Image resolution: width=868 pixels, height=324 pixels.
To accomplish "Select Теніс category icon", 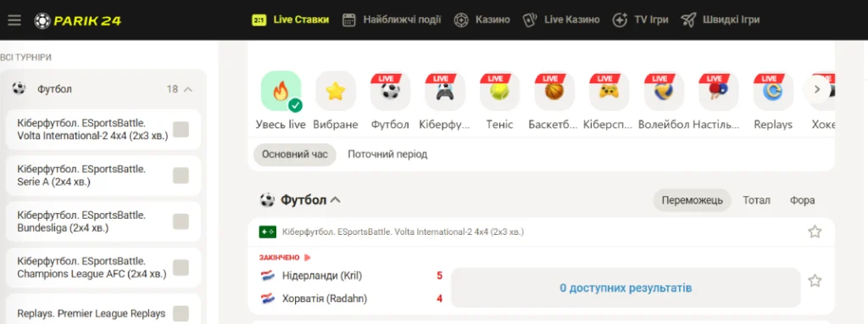I will click(500, 91).
